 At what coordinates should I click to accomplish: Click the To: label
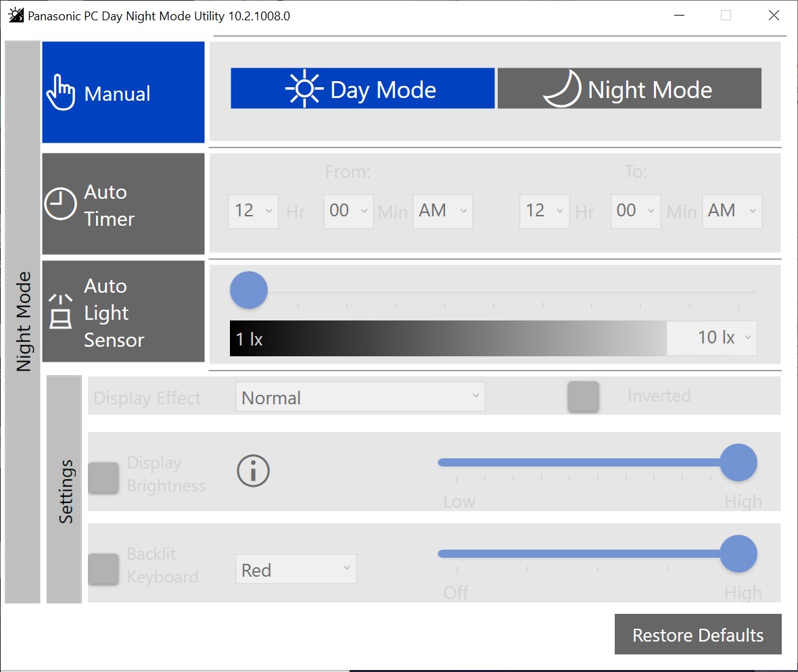point(636,172)
